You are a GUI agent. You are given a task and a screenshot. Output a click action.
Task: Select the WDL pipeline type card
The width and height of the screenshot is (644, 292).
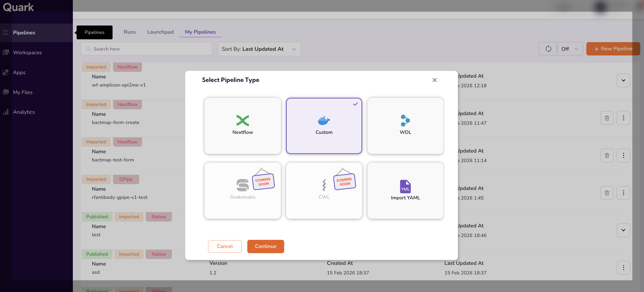point(405,126)
